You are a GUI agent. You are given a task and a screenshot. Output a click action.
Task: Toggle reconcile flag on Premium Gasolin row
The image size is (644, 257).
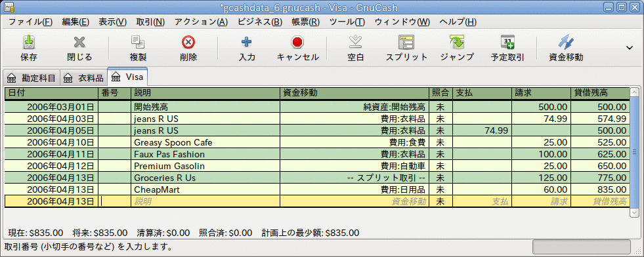[x=440, y=167]
